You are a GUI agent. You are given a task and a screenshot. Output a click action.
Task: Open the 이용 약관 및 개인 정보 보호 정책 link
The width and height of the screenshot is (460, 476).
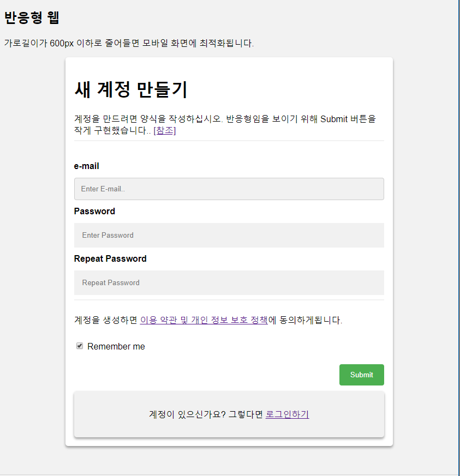click(x=204, y=320)
